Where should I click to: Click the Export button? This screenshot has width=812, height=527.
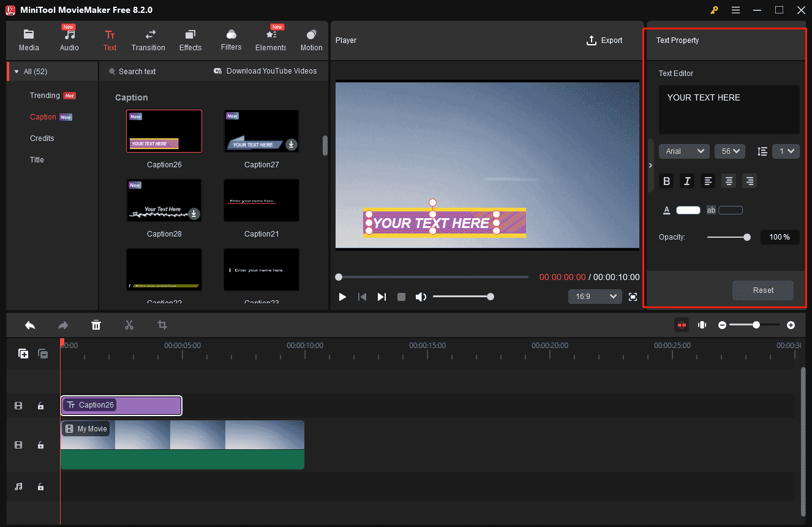pyautogui.click(x=604, y=40)
